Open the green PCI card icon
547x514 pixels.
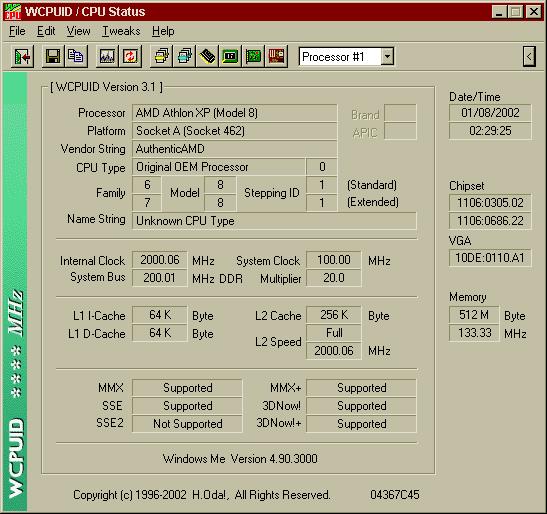click(253, 56)
